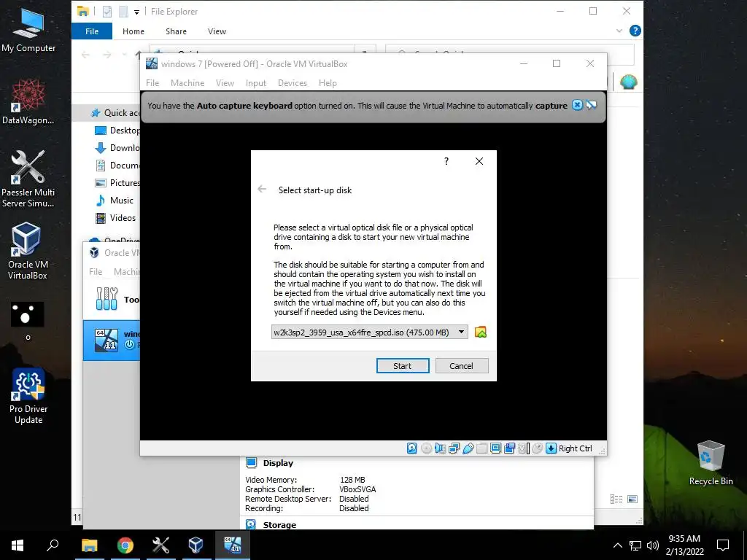Switch File Explorer to details view

[x=616, y=499]
